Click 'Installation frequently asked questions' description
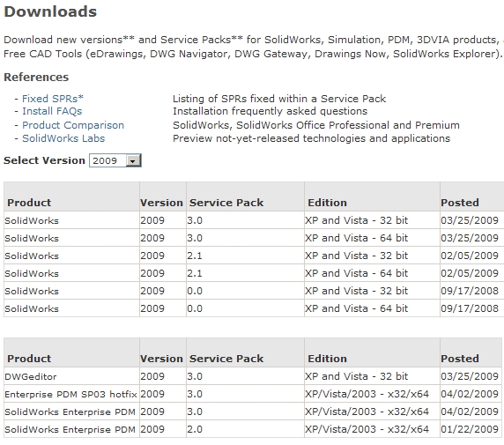This screenshot has height=445, width=504. tap(270, 111)
